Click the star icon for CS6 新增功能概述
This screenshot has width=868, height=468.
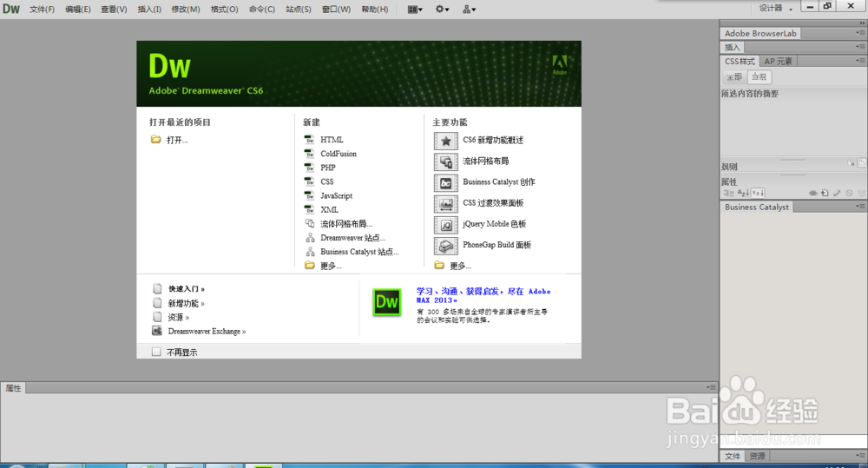(445, 141)
